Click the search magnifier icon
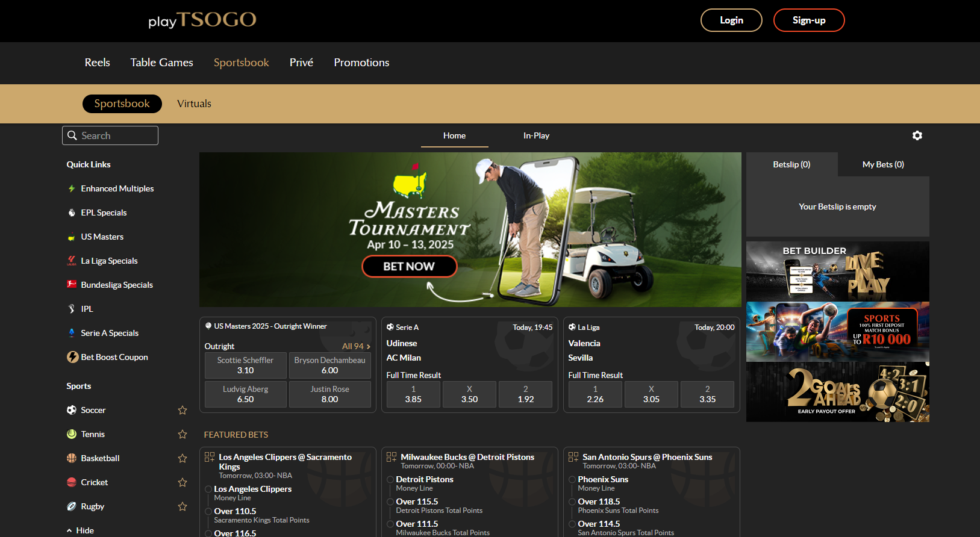 click(72, 135)
